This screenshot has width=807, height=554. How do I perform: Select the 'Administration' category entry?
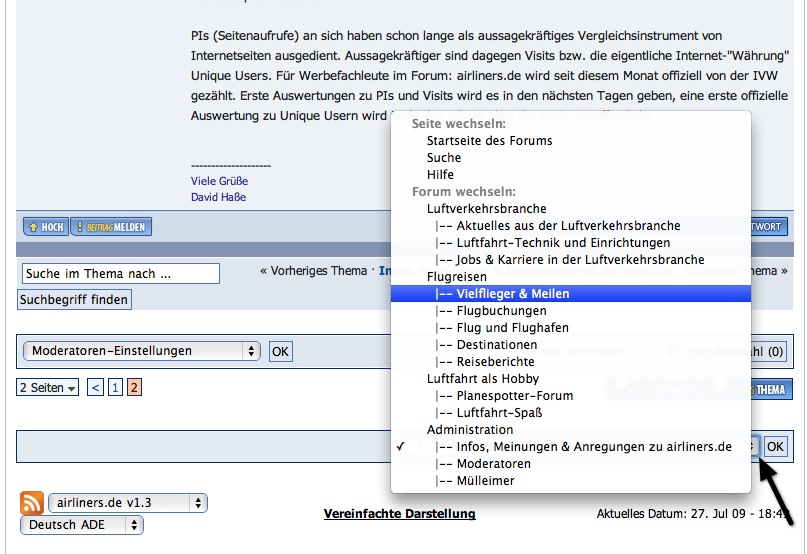pyautogui.click(x=571, y=429)
